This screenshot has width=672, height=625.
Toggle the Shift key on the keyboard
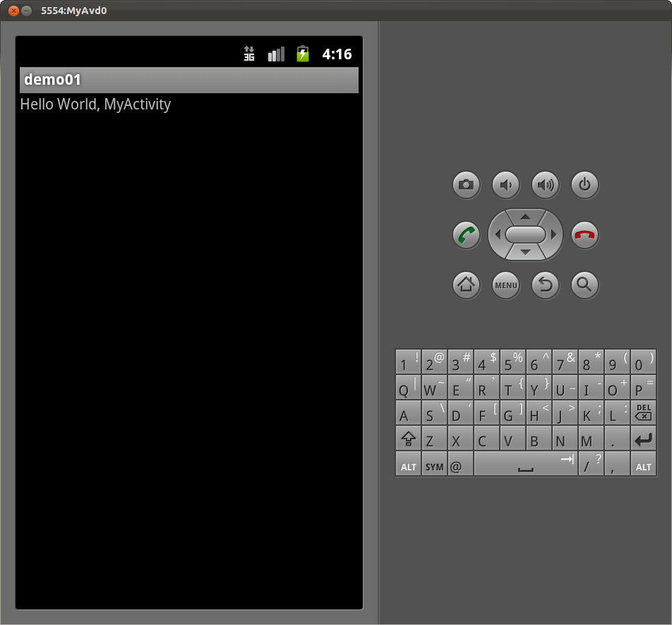click(x=408, y=439)
